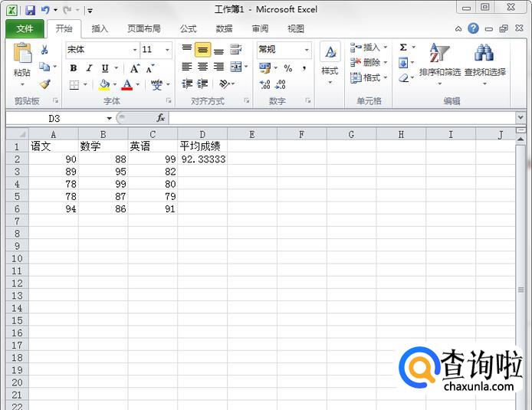Apply the yellow fill color bucket

coord(104,84)
